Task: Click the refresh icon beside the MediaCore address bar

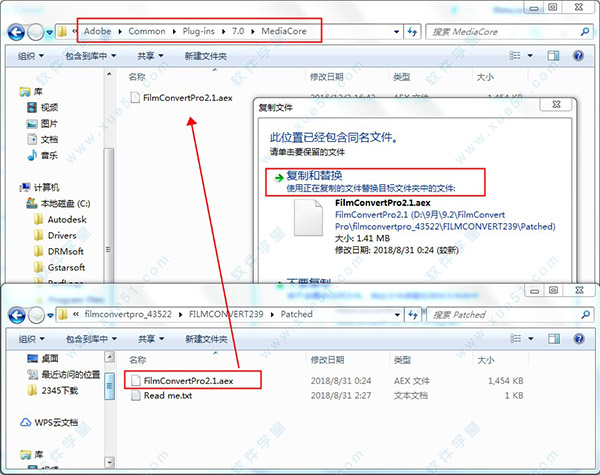Action: pos(412,31)
